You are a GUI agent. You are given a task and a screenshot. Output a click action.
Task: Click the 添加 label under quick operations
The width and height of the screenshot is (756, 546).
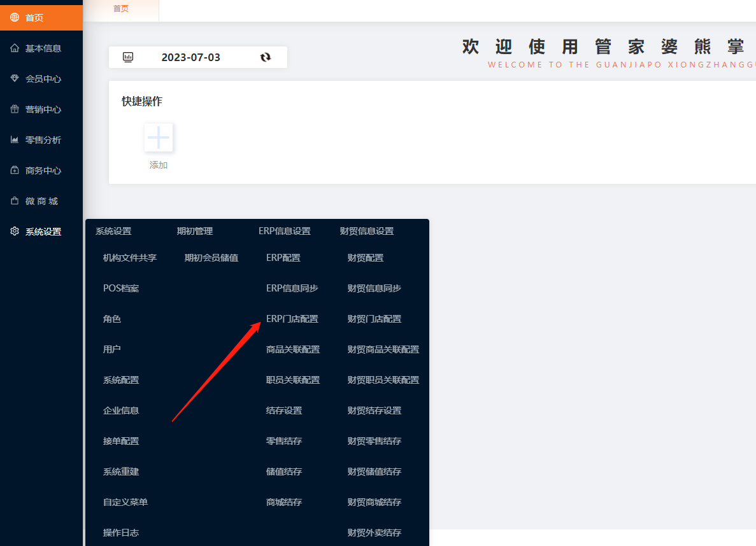159,165
